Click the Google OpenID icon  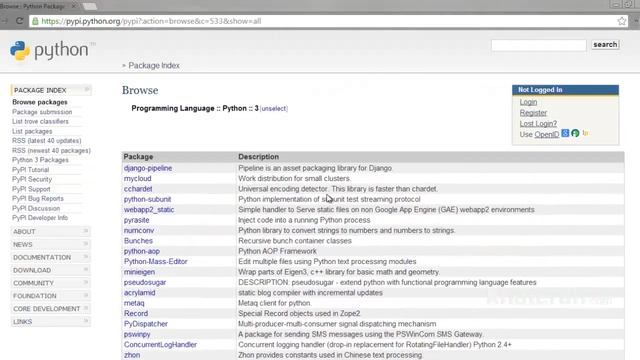click(x=565, y=133)
